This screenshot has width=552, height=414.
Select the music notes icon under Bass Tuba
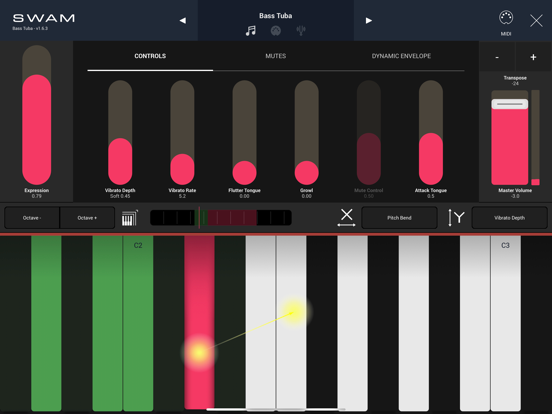coord(251,31)
